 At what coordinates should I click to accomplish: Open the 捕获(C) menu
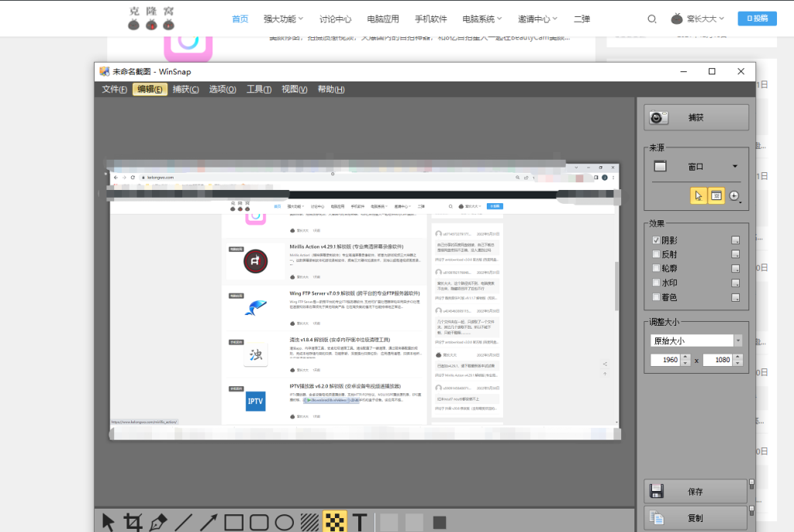point(185,89)
